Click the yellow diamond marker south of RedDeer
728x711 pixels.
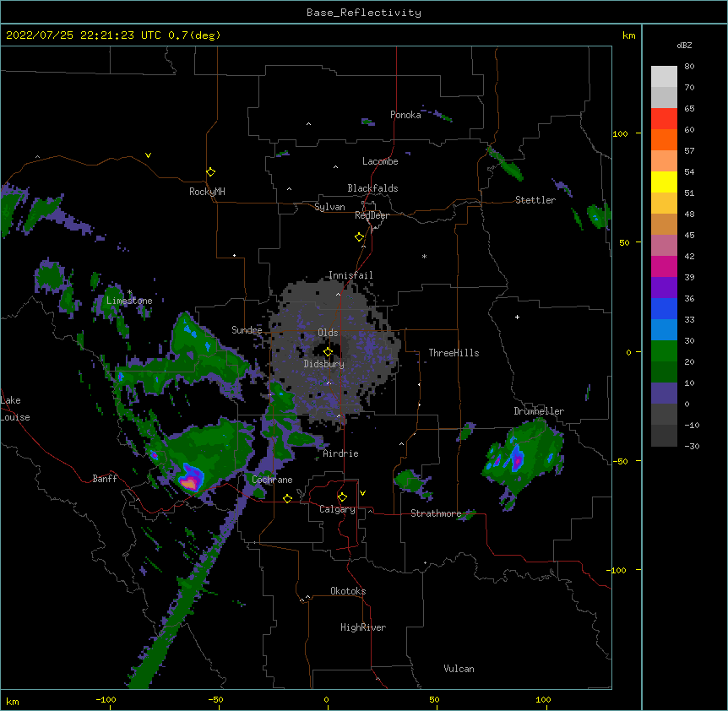click(x=360, y=237)
